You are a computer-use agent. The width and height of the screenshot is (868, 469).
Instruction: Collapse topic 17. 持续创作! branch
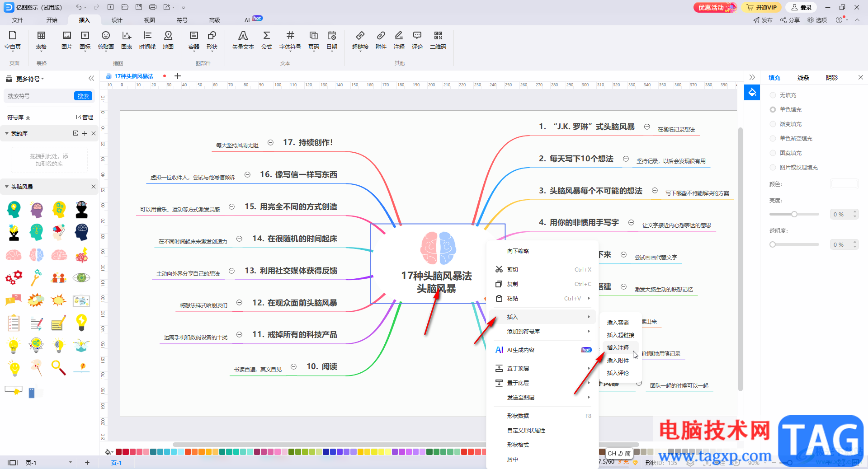point(270,142)
